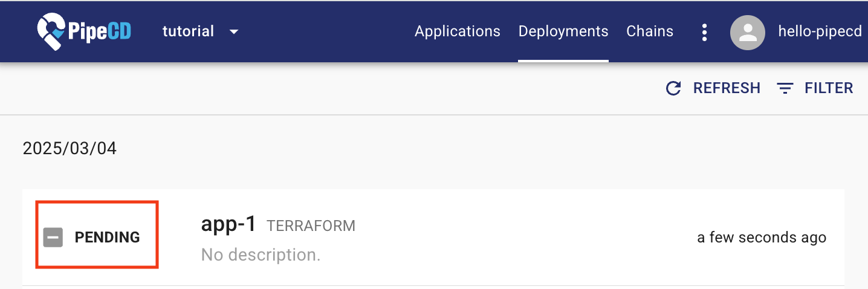The width and height of the screenshot is (868, 289).
Task: Click the hello-pipecd username
Action: pyautogui.click(x=820, y=31)
